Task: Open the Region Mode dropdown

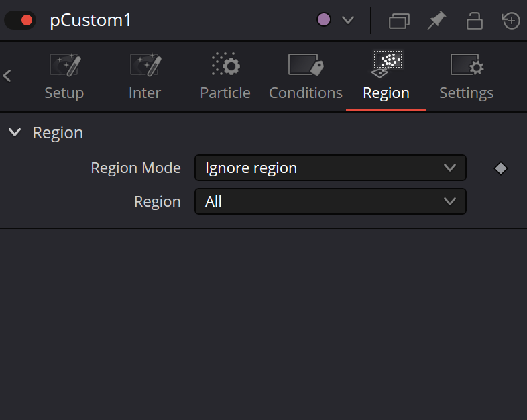Action: [x=331, y=168]
